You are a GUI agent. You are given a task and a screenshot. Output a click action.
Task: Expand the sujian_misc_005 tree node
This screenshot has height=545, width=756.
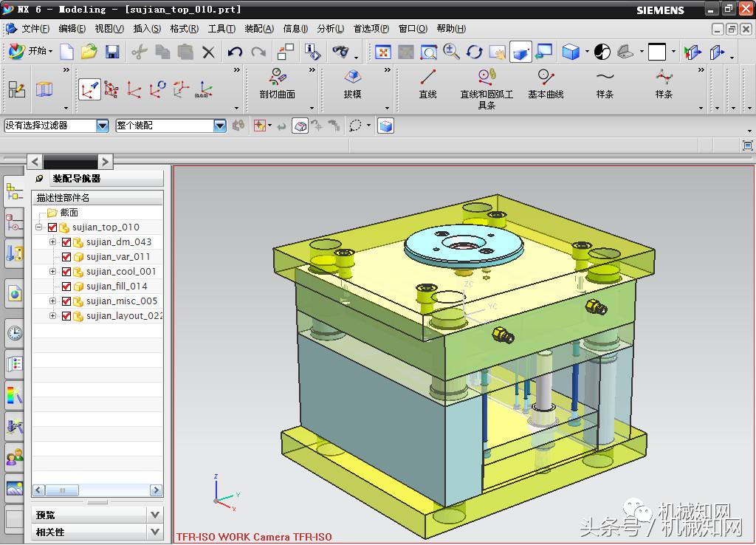[52, 301]
